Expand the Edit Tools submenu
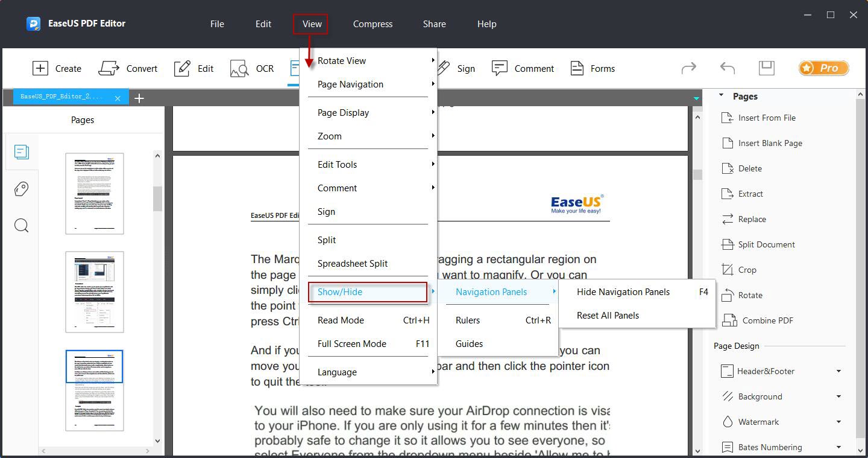868x458 pixels. pos(368,164)
